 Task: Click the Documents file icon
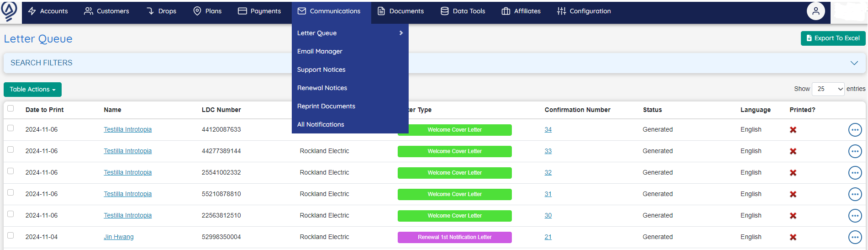[381, 11]
